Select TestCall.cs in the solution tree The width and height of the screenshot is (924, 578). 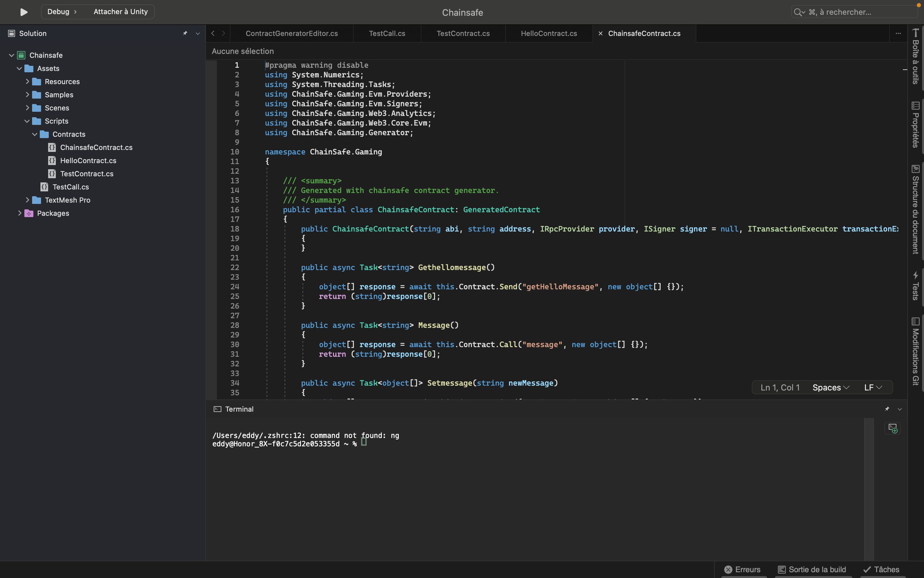click(71, 187)
